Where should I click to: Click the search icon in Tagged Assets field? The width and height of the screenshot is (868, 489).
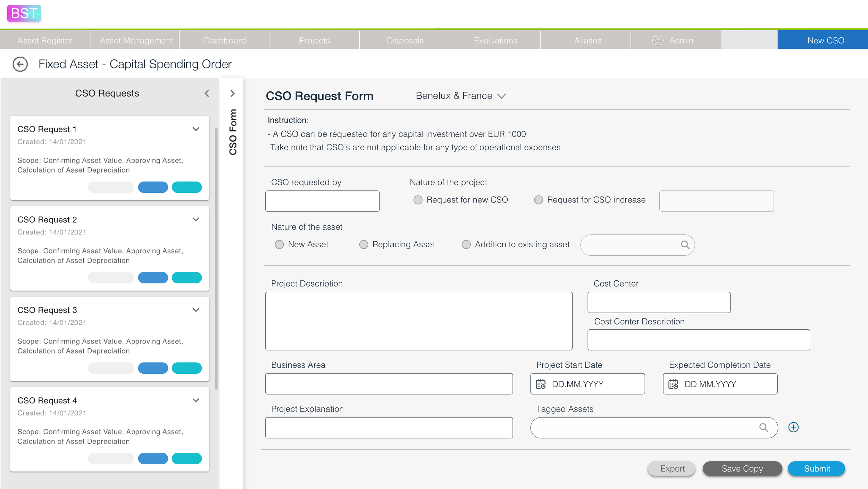pyautogui.click(x=763, y=428)
